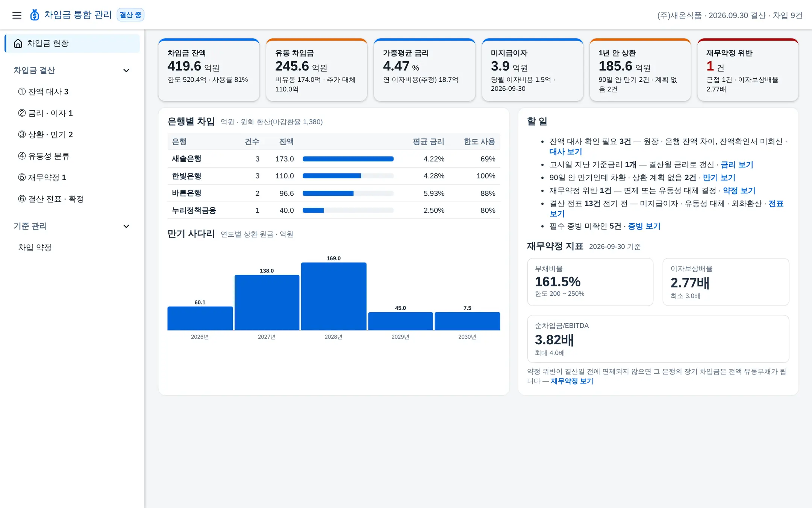The height and width of the screenshot is (508, 812).
Task: Select the 재무약정 위반 summary card
Action: [748, 70]
